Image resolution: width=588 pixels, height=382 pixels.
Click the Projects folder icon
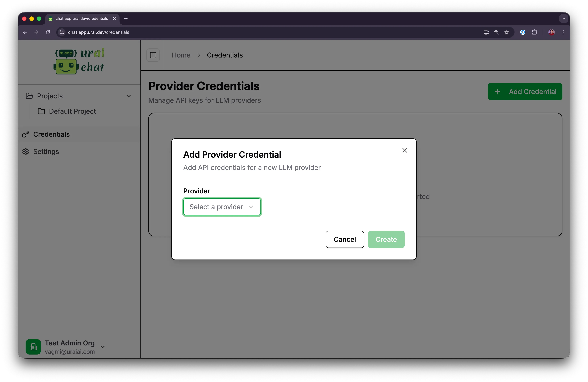pos(29,96)
